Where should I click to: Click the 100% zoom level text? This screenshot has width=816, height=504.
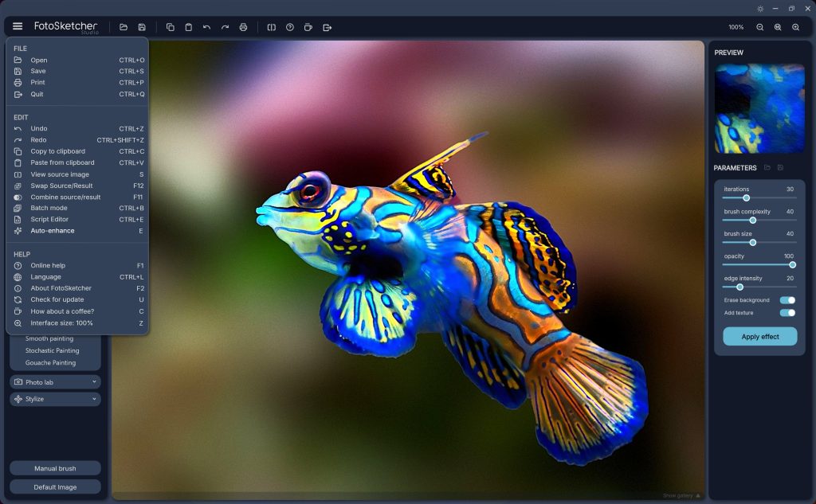point(736,27)
